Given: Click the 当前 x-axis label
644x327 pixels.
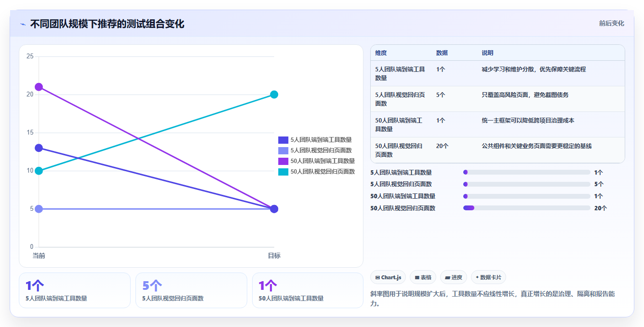Looking at the screenshot, I should click(39, 256).
